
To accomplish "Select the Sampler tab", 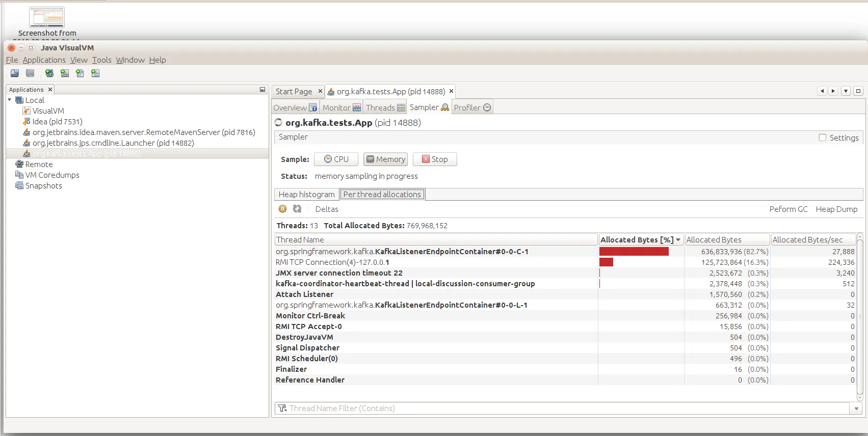I will pos(429,107).
